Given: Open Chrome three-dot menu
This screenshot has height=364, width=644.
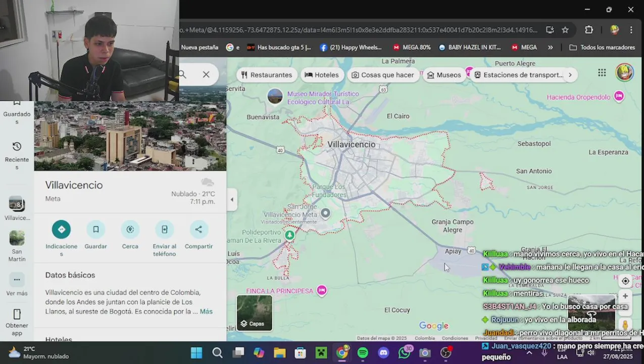Looking at the screenshot, I should pyautogui.click(x=631, y=30).
